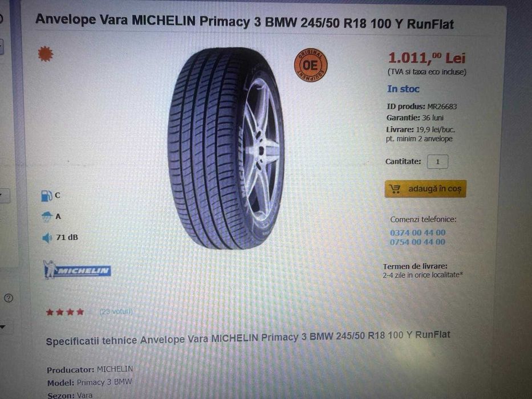Click the wet grip rain icon
The height and width of the screenshot is (399, 532).
coord(47,217)
